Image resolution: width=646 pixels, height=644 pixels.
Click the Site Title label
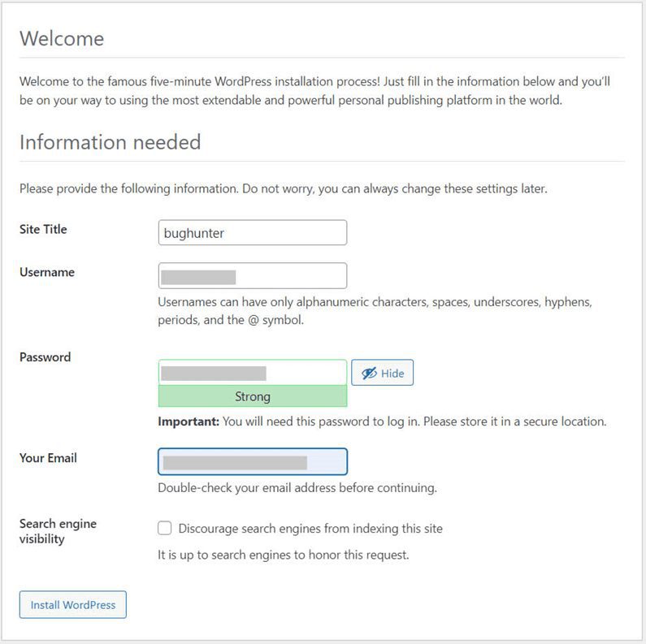(x=43, y=229)
